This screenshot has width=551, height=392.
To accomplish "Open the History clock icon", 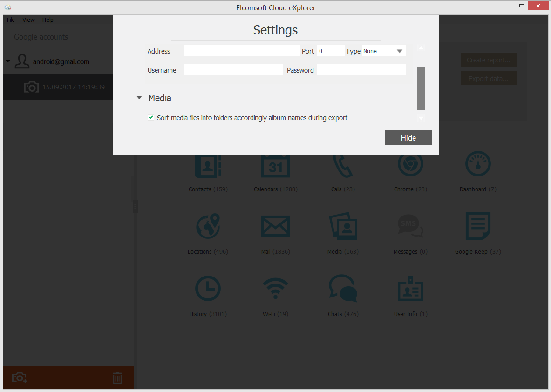I will 208,289.
